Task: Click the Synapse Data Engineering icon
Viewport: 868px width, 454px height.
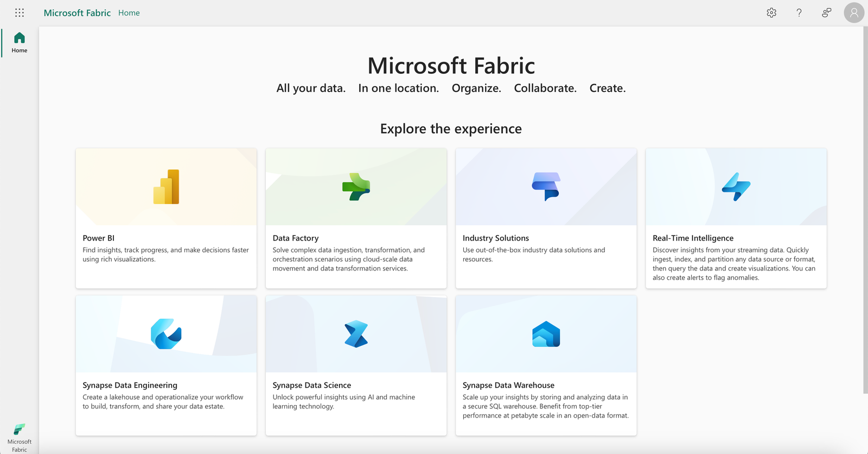Action: 166,334
